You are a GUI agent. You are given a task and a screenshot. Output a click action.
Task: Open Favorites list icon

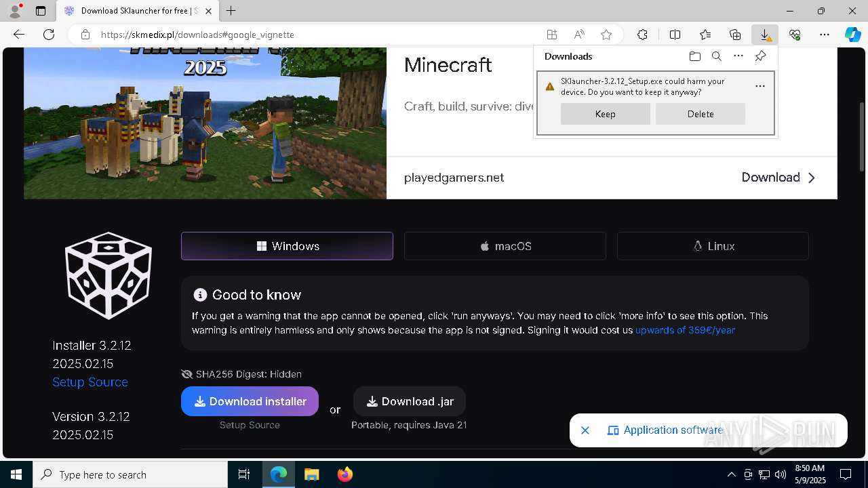[x=705, y=35]
